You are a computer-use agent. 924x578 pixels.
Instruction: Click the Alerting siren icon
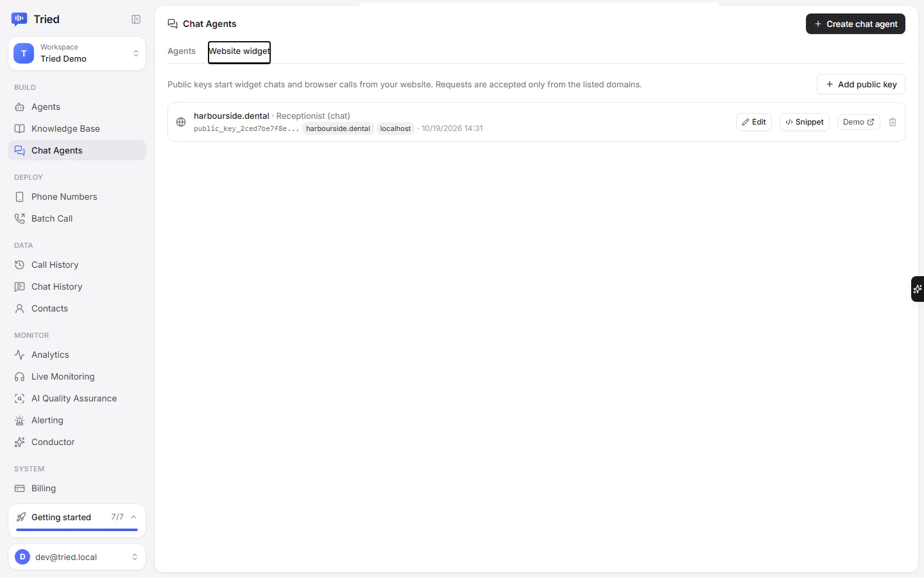20,421
